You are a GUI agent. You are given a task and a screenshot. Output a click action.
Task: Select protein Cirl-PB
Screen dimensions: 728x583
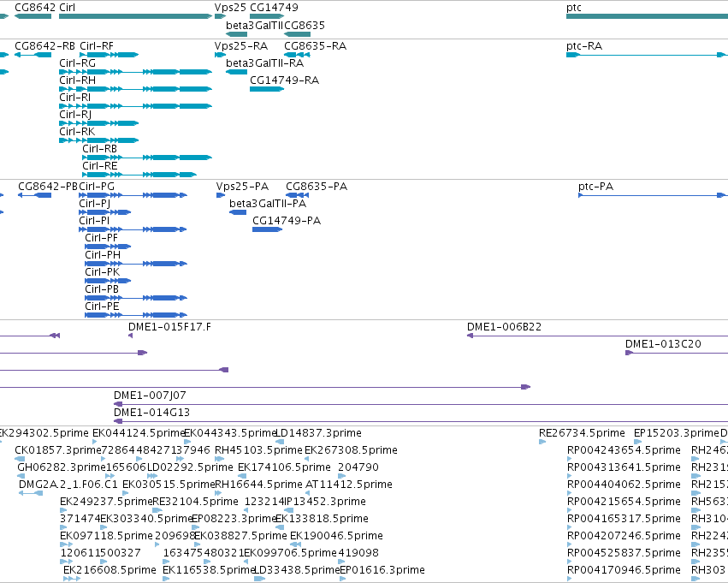(x=102, y=289)
